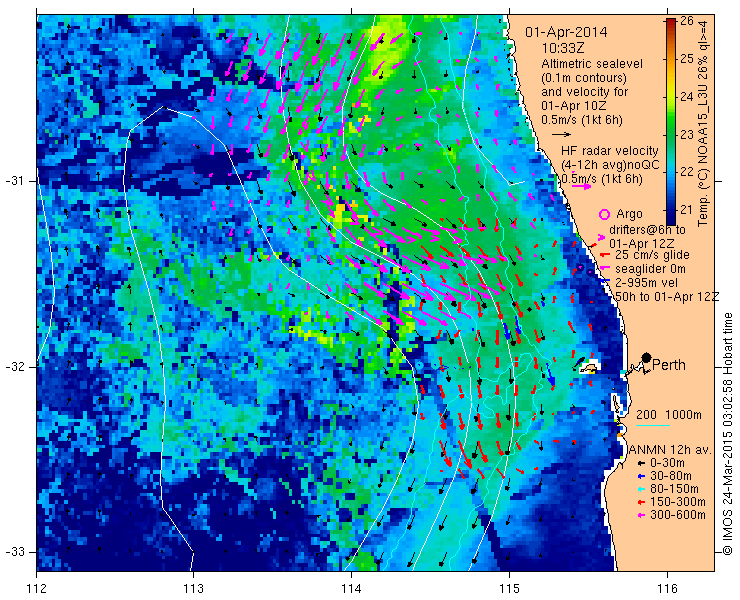This screenshot has width=740, height=600.
Task: Click the colorbar value 24
Action: (687, 97)
